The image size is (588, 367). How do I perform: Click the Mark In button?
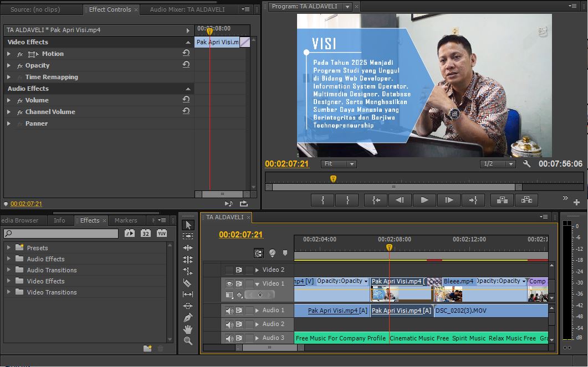[x=323, y=200]
